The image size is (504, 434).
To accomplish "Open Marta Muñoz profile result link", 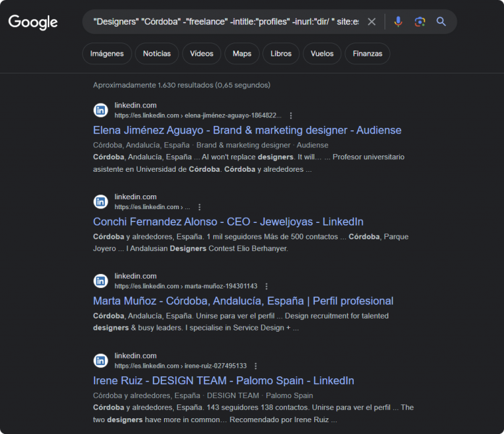I will [243, 301].
